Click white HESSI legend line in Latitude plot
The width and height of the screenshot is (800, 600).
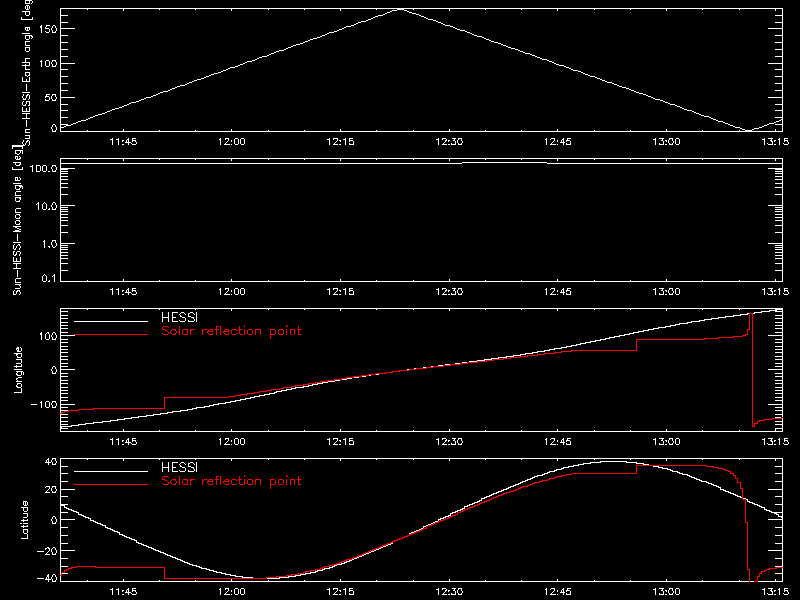click(111, 471)
